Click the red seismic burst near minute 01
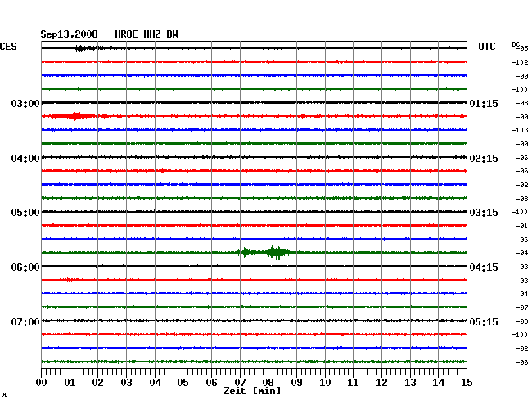 click(75, 116)
